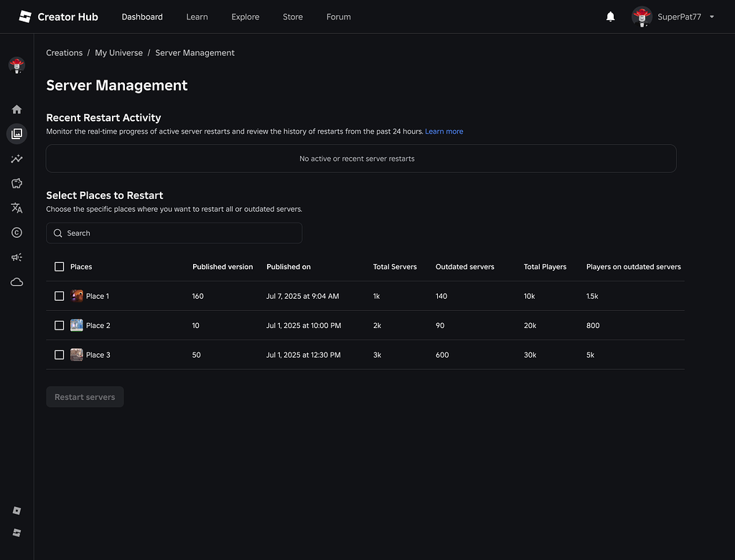This screenshot has width=735, height=560.
Task: Open the Announcements megaphone icon
Action: (16, 257)
